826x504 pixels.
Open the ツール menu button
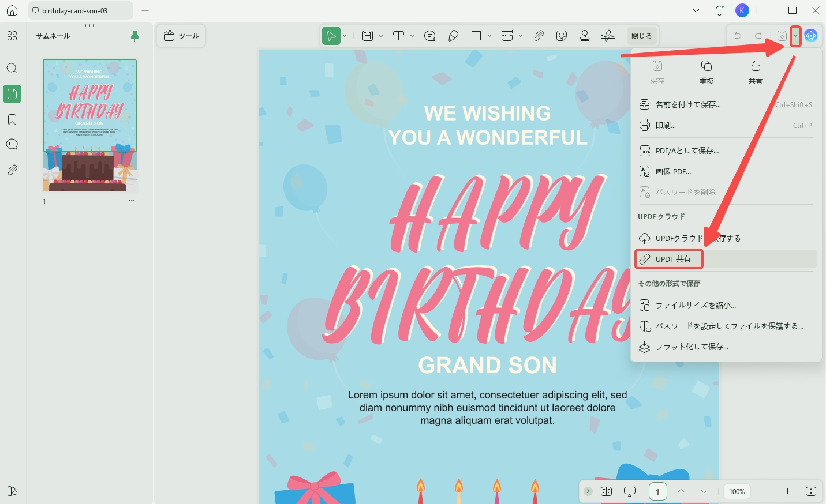point(181,36)
